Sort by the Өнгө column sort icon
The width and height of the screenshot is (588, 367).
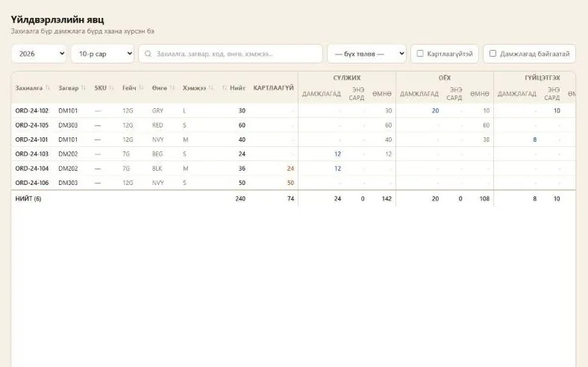[x=172, y=88]
